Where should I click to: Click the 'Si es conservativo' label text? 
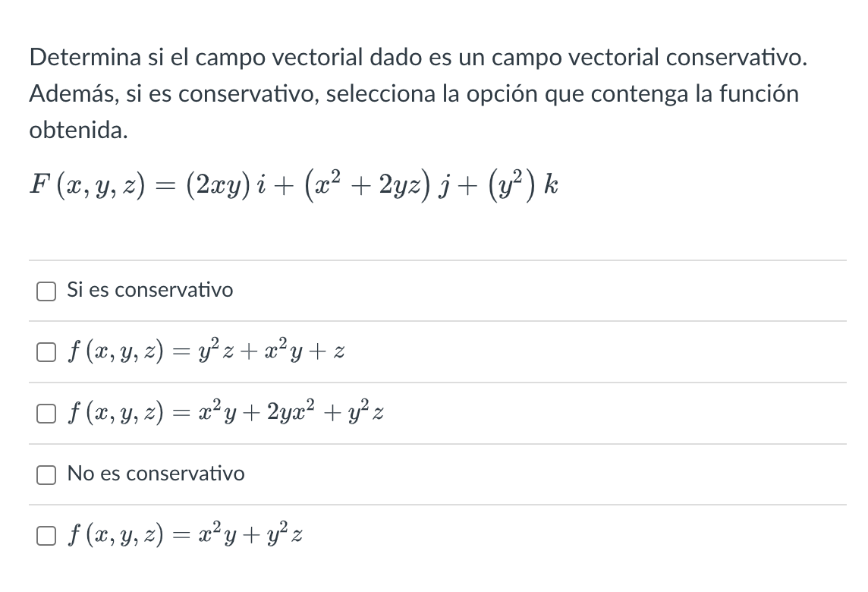point(150,290)
